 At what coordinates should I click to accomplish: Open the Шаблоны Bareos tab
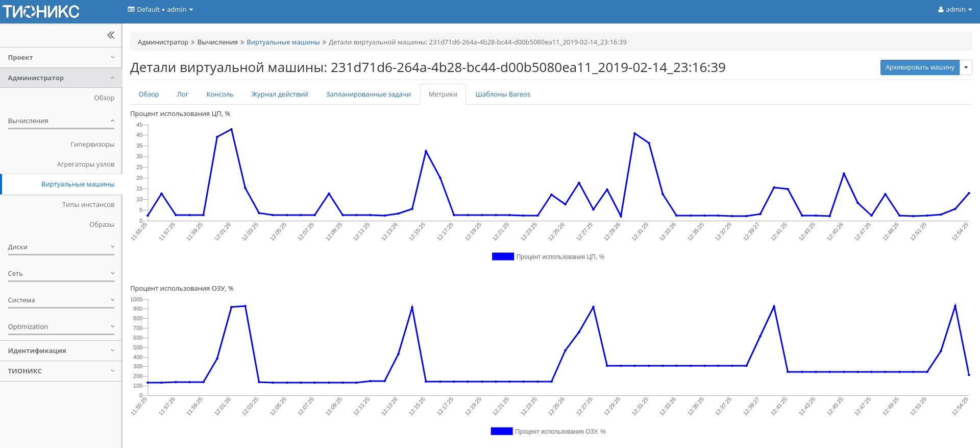click(x=502, y=95)
